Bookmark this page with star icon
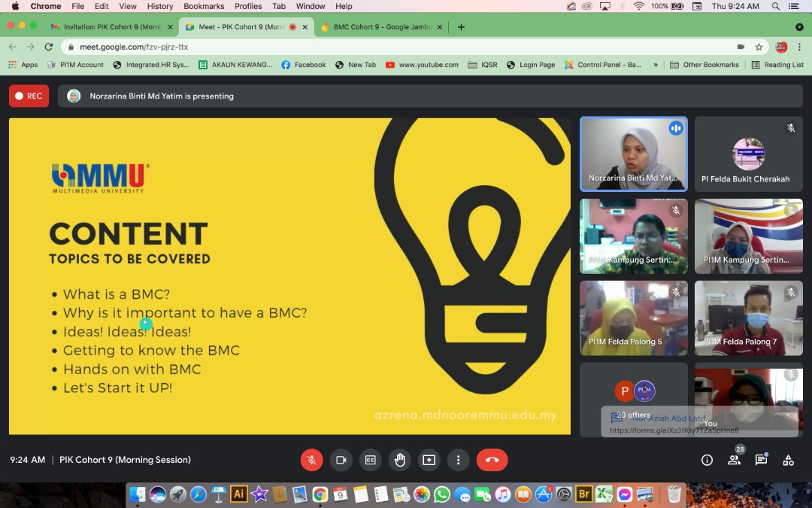 point(759,47)
